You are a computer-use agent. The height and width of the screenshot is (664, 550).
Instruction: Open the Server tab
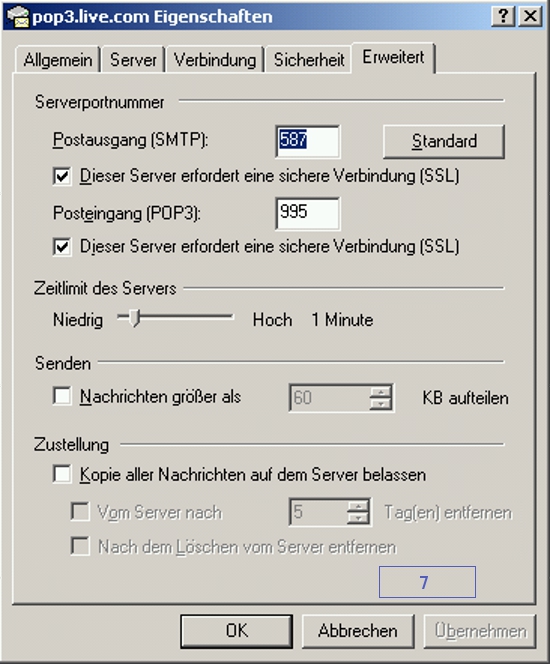click(x=133, y=60)
